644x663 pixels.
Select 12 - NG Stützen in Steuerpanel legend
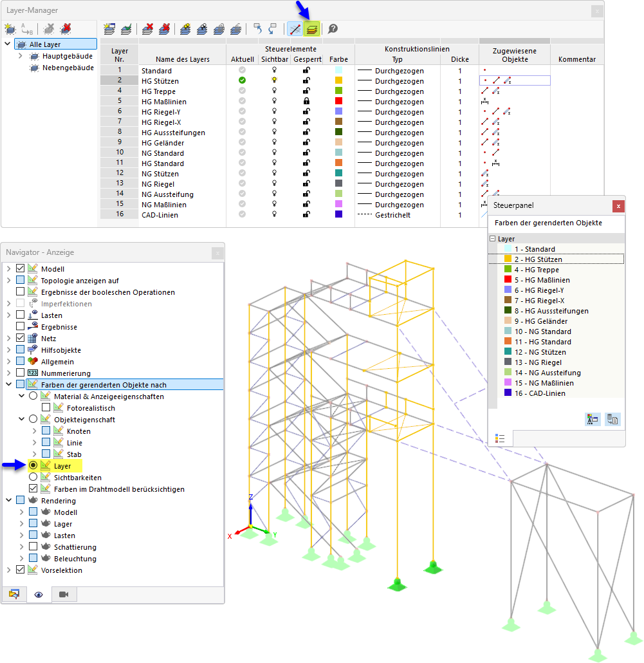coord(540,352)
